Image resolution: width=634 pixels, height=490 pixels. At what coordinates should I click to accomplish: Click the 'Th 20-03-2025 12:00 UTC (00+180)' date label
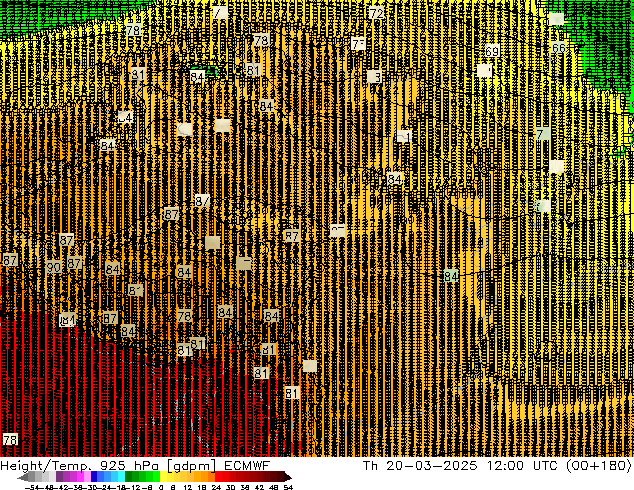coord(497,466)
